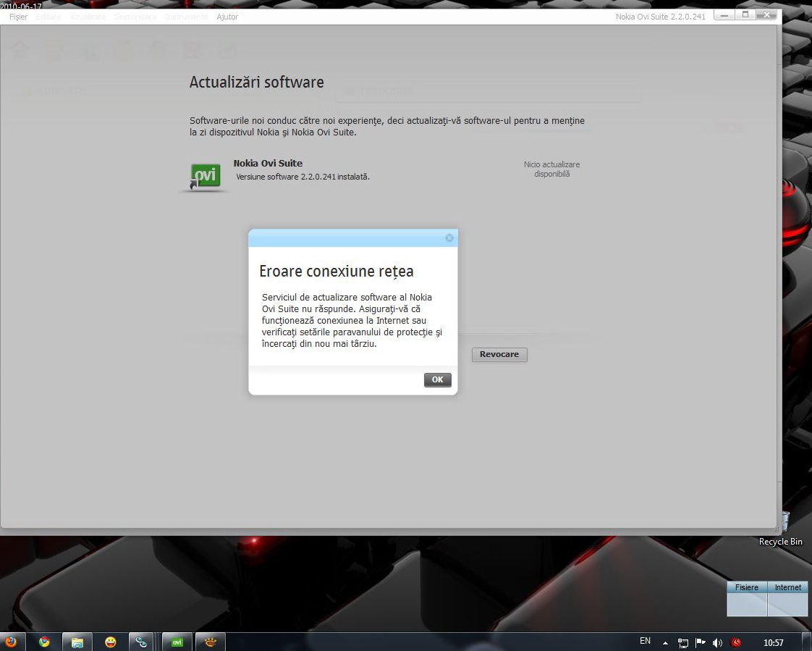Click 'Nicio actualizare disponibilă' status text

(551, 169)
